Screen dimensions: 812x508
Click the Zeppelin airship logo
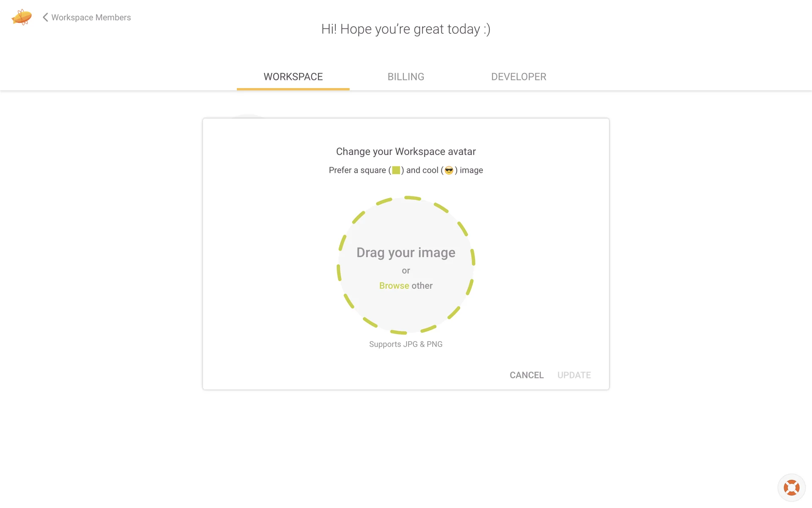point(22,17)
